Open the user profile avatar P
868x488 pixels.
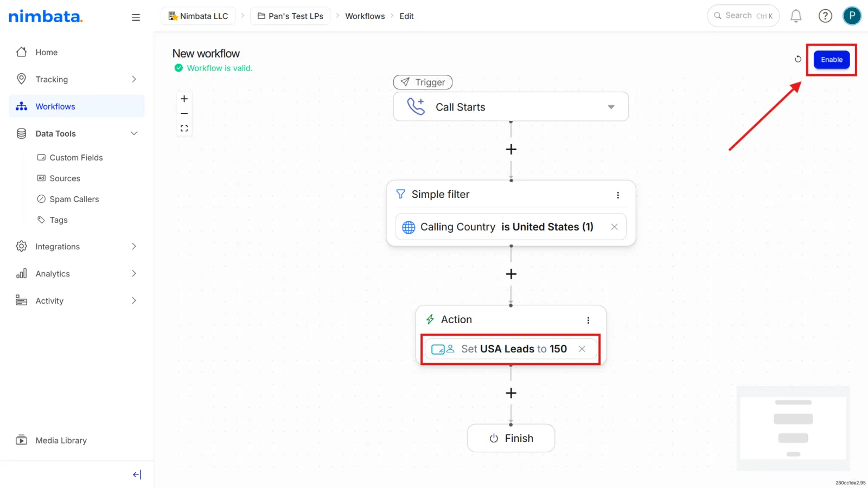coord(852,16)
